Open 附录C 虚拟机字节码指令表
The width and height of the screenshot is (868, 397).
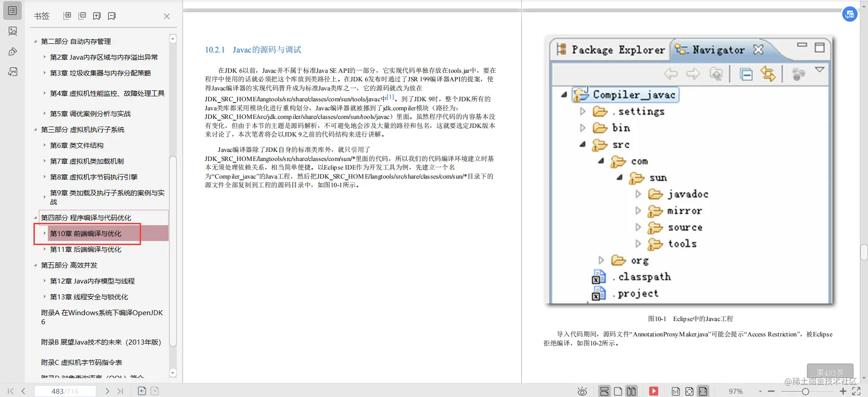pos(81,363)
